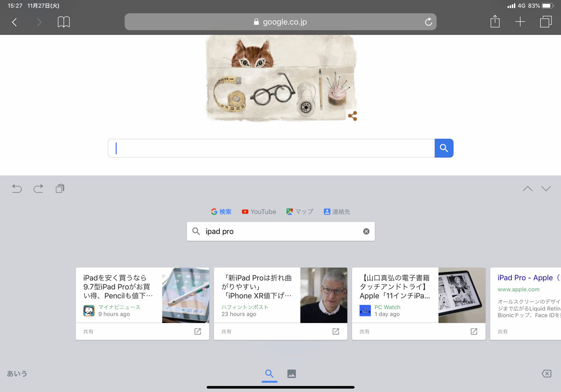Image resolution: width=561 pixels, height=392 pixels.
Task: Tap the 'ipad pro' Gboard search box
Action: click(280, 231)
